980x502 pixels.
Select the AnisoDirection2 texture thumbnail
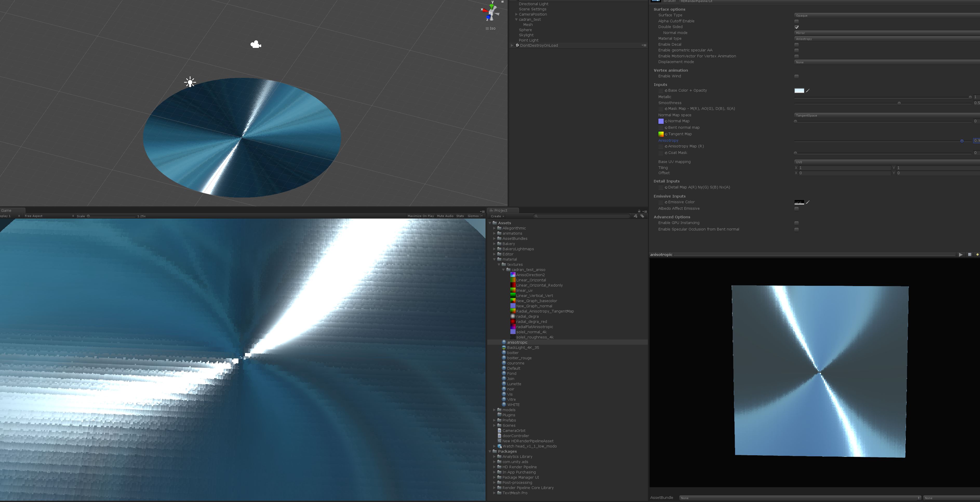click(x=513, y=275)
